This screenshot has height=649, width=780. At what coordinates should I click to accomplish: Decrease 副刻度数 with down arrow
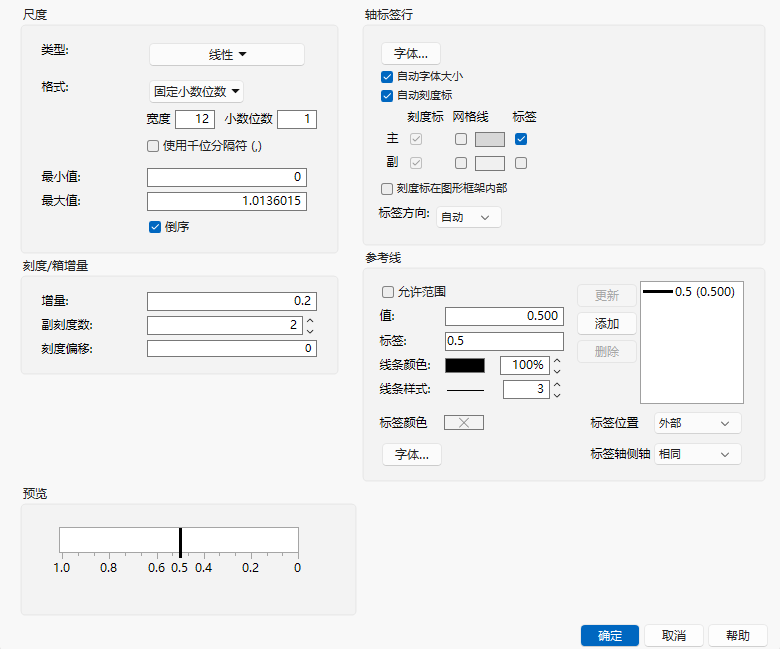tap(310, 331)
